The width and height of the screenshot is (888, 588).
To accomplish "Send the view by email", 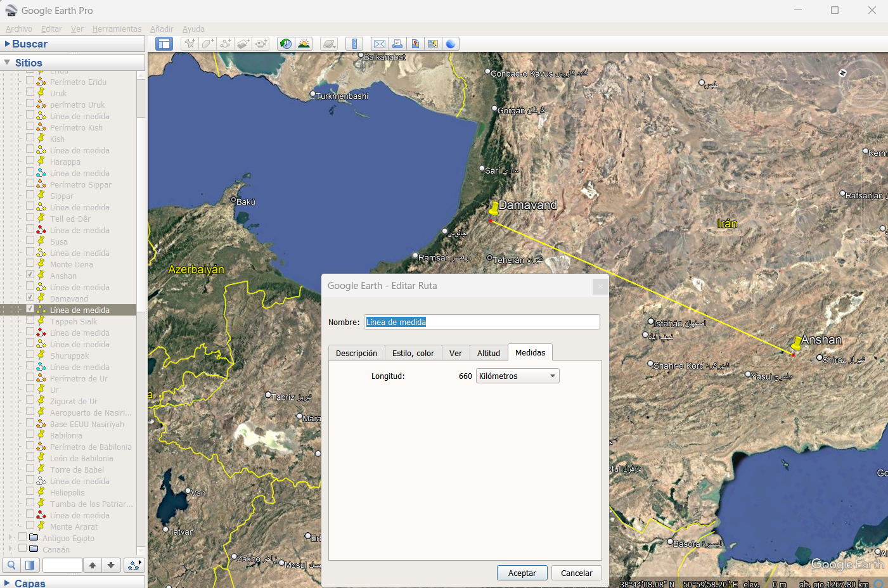I will coord(380,44).
